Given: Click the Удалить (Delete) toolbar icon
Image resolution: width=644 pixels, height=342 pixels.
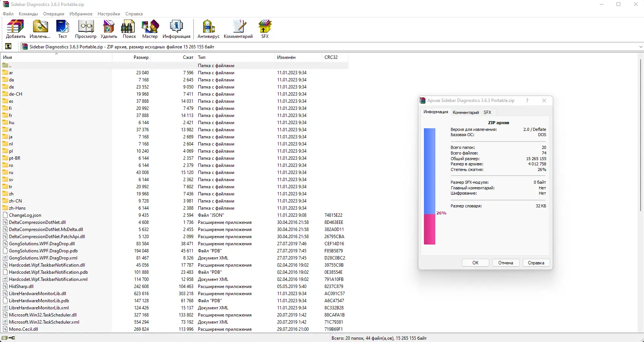Looking at the screenshot, I should click(109, 27).
